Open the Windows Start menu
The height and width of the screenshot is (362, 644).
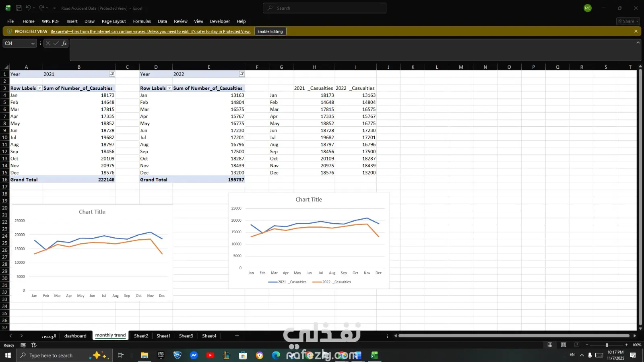pos(8,355)
